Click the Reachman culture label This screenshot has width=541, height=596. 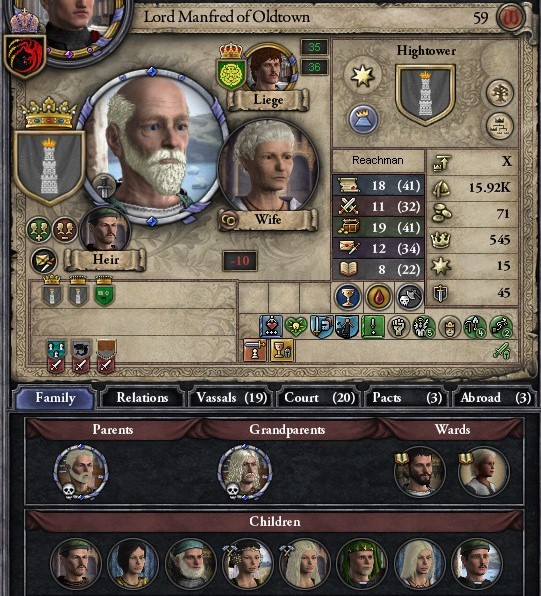point(378,160)
